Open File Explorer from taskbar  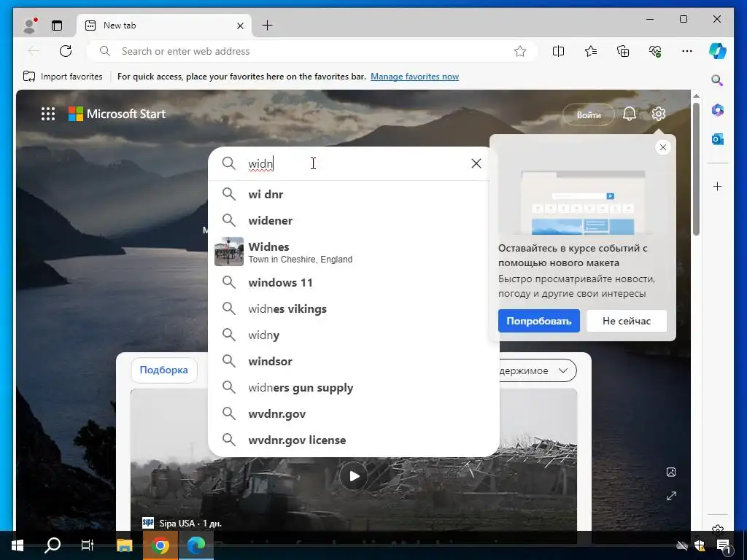click(124, 545)
